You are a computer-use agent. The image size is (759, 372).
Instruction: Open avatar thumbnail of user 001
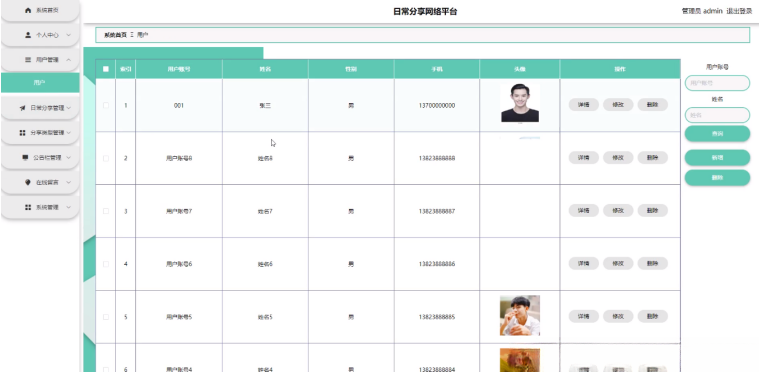click(x=520, y=103)
